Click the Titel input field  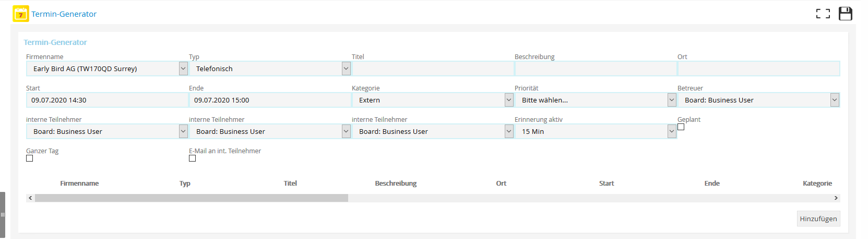(433, 69)
